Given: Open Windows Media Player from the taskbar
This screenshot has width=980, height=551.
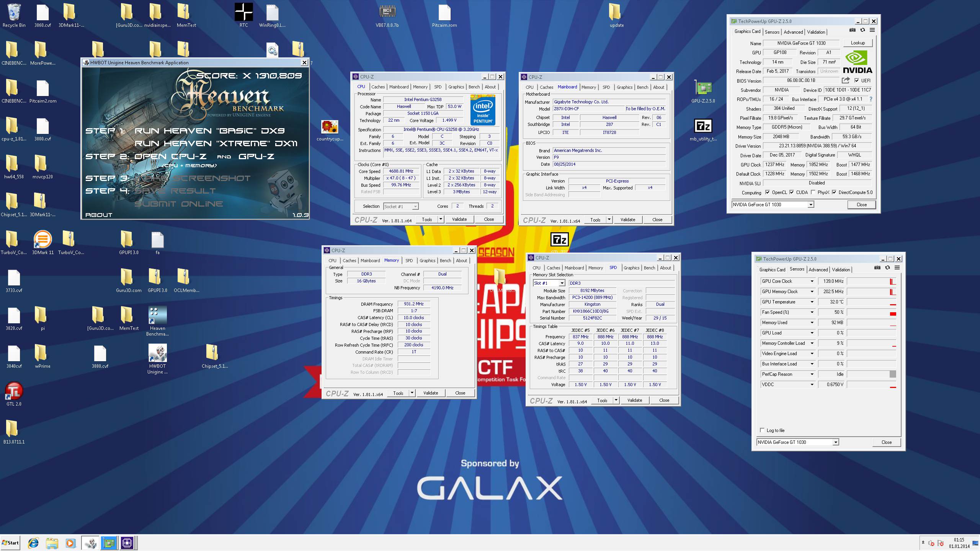Looking at the screenshot, I should click(70, 543).
